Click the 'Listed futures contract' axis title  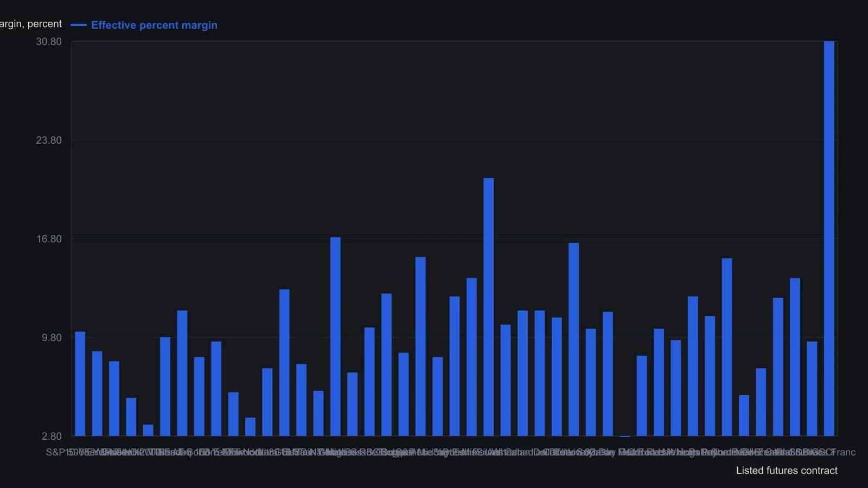(787, 471)
